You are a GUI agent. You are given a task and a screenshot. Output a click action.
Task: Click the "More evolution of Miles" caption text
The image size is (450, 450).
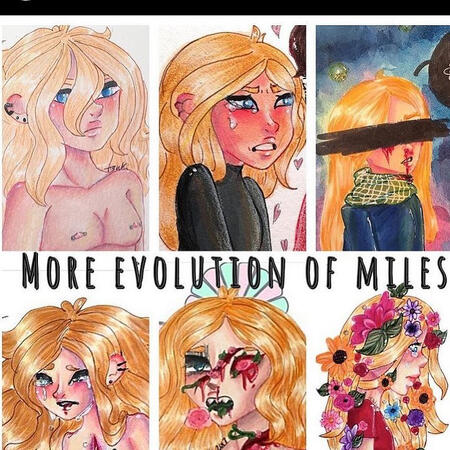click(234, 272)
